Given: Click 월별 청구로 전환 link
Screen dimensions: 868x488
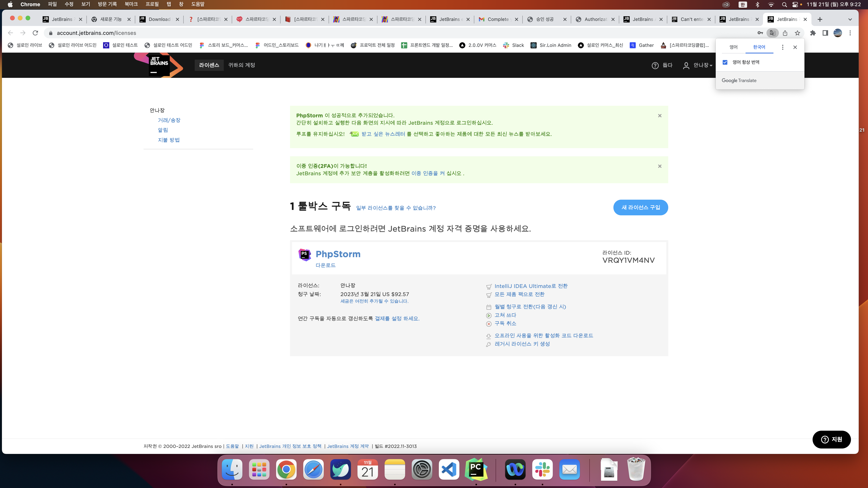Looking at the screenshot, I should [530, 307].
